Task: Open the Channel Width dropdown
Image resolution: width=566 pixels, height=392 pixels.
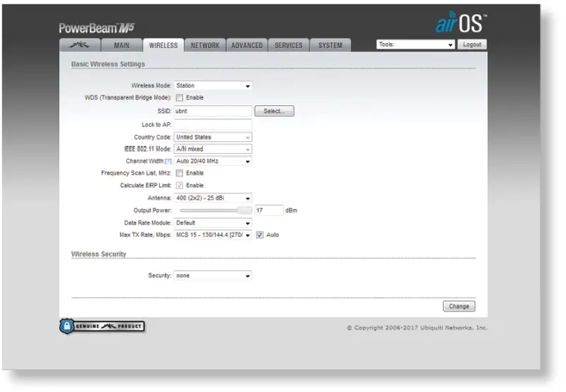Action: pyautogui.click(x=213, y=161)
